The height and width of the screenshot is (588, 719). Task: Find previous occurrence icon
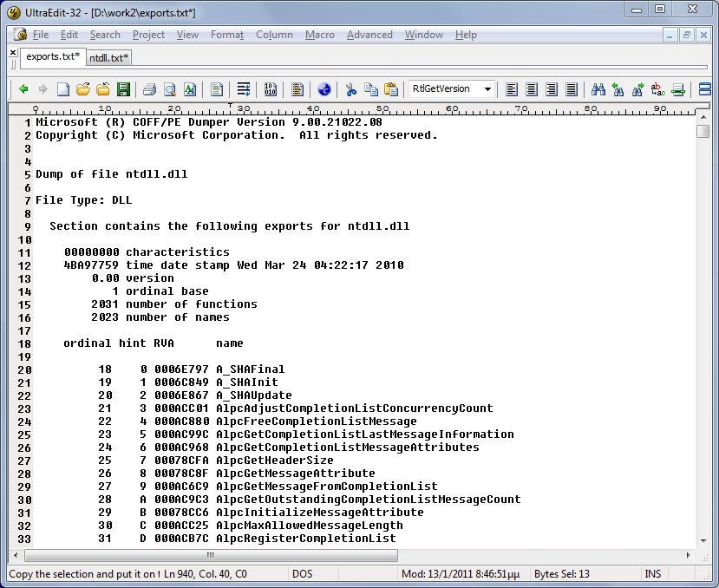[618, 89]
